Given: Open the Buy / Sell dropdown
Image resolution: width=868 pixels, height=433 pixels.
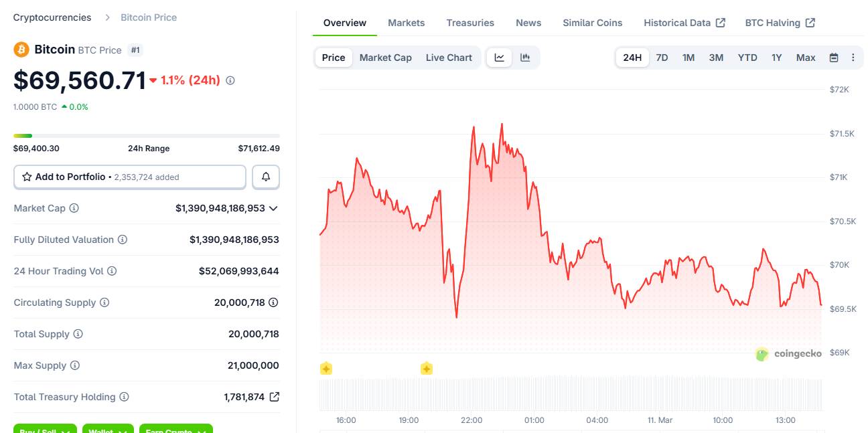Looking at the screenshot, I should click(44, 430).
